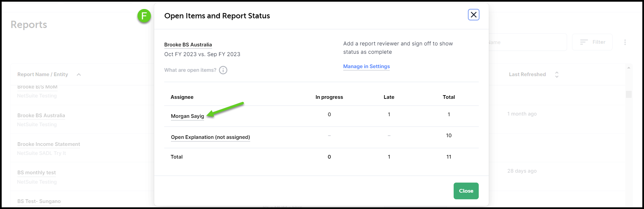Open Manage in Settings link

[x=366, y=66]
